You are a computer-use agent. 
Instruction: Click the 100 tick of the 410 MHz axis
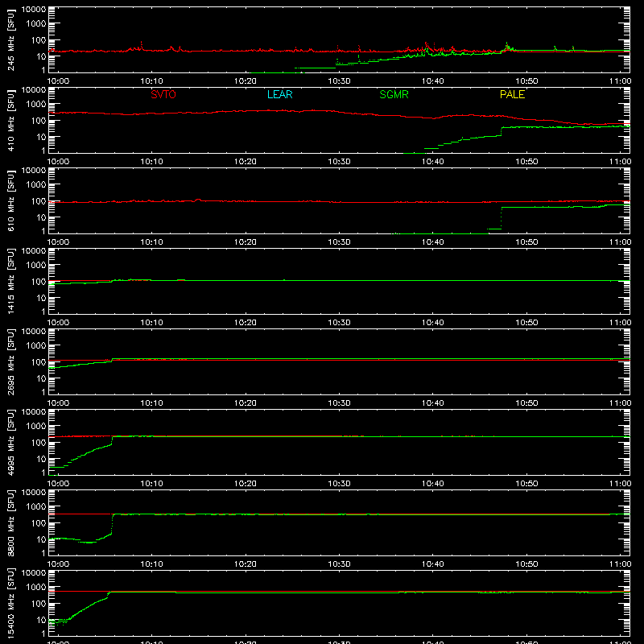pos(39,121)
